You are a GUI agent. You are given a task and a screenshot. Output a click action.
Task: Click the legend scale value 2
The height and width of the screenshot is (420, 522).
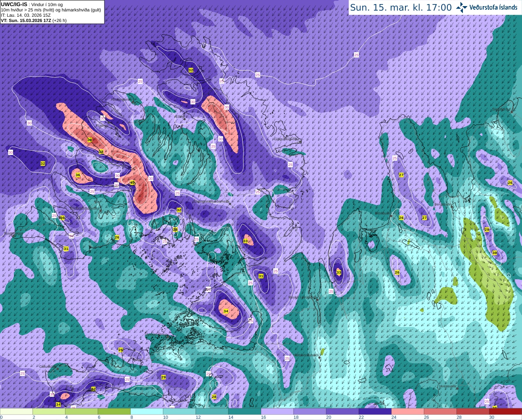tap(34, 417)
